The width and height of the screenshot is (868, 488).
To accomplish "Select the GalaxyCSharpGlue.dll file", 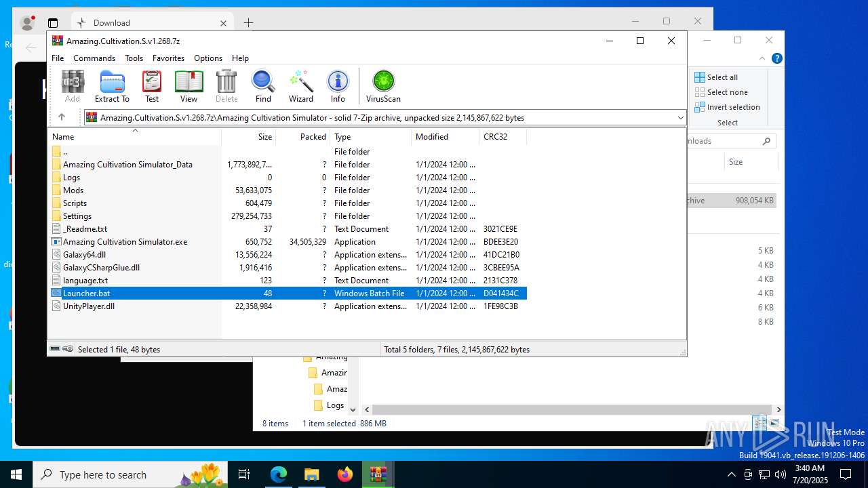I will pyautogui.click(x=288, y=268).
